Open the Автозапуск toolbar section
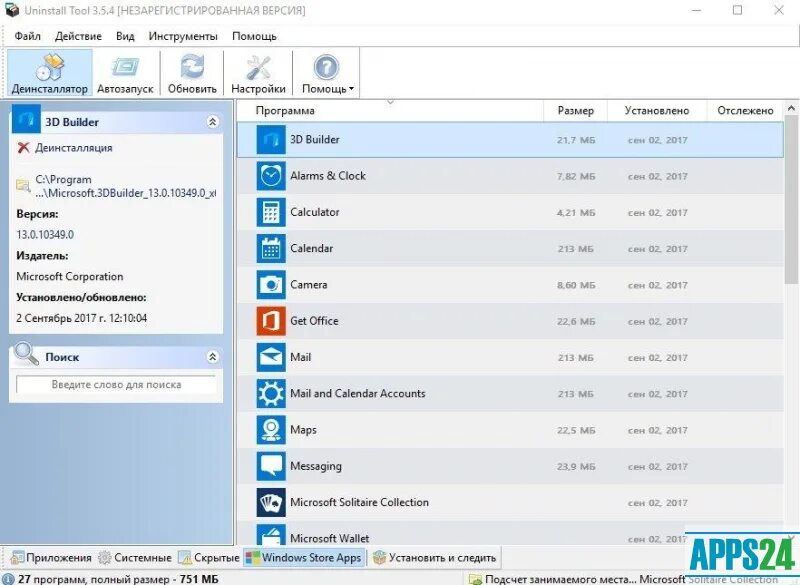Screen dimensions: 800x585 pos(125,73)
